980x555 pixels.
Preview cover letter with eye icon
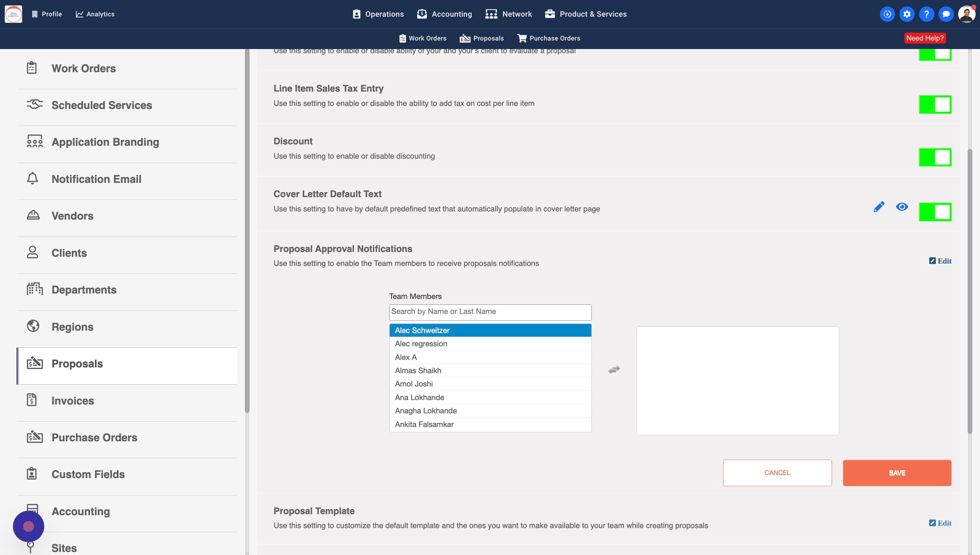[901, 207]
